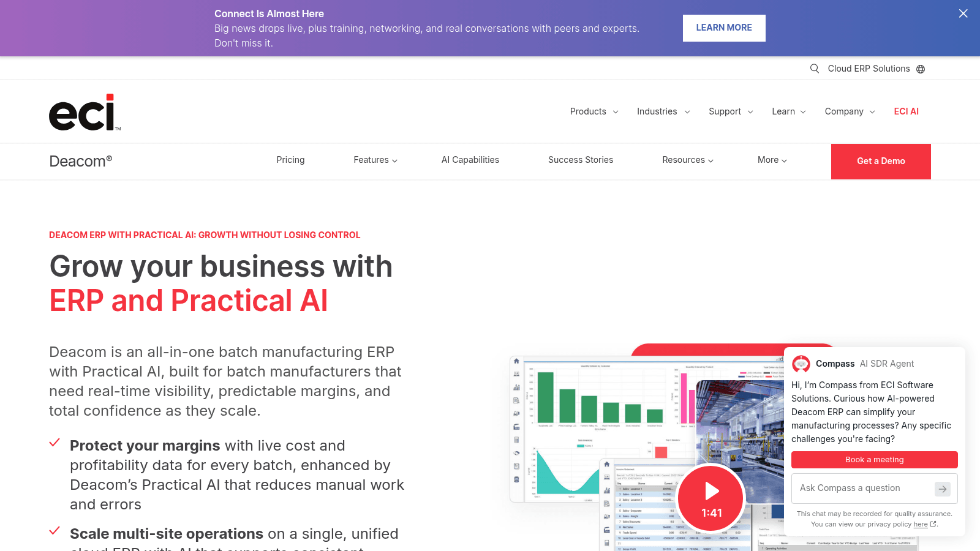Expand the Resources submenu

(x=688, y=160)
